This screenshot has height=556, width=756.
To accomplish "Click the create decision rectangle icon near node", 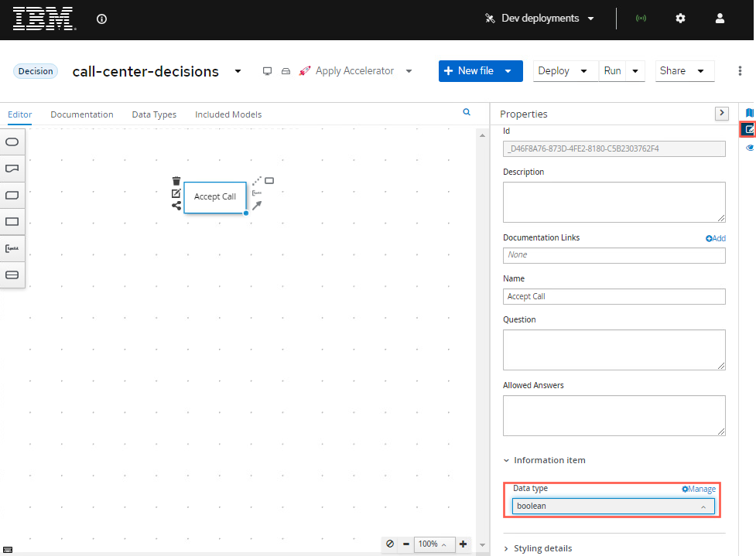I will 269,181.
